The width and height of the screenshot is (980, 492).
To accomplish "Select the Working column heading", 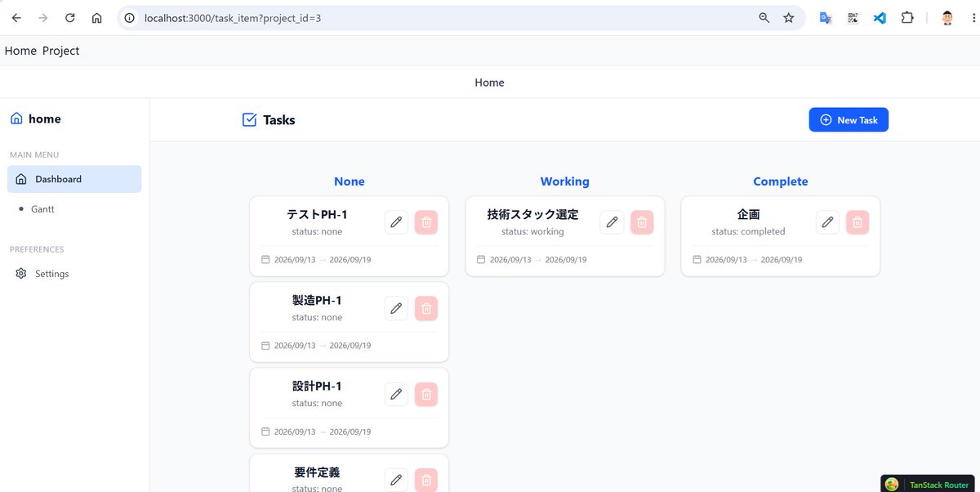I will (565, 181).
